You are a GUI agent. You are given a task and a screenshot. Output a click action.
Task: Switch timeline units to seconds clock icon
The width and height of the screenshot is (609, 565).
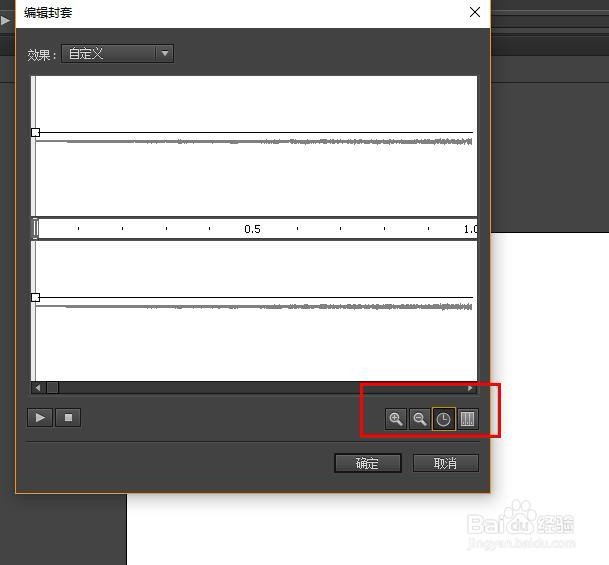pos(443,419)
